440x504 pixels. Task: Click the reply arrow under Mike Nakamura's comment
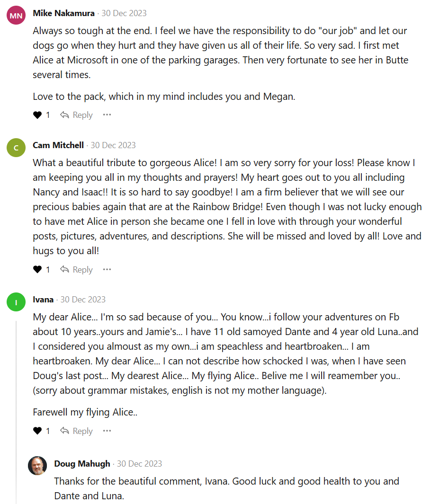point(65,115)
